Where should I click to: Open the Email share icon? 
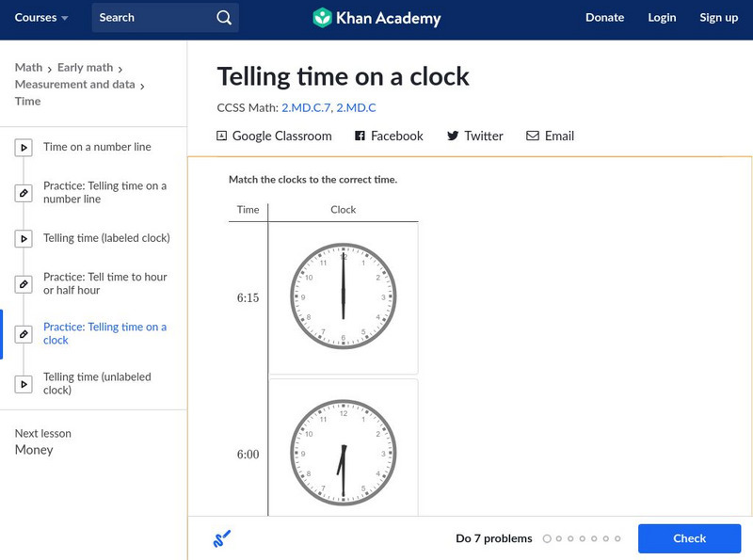pos(531,136)
